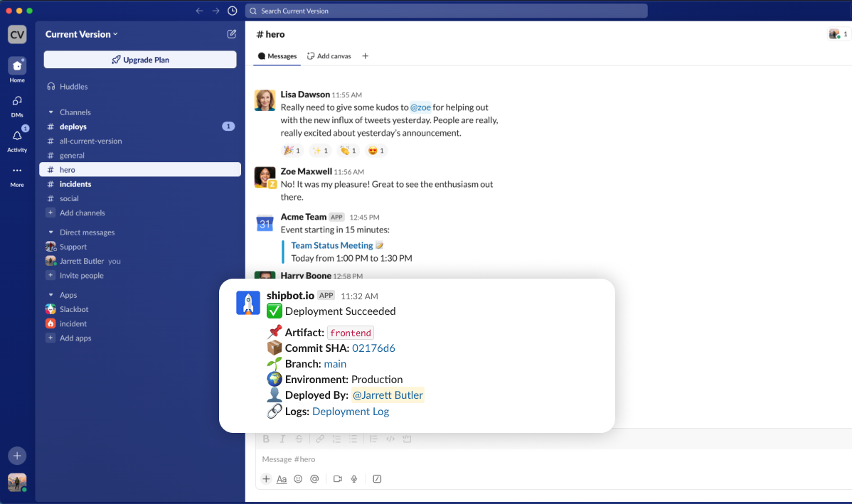The image size is (852, 504).
Task: Select the Messages tab in #hero
Action: [277, 55]
